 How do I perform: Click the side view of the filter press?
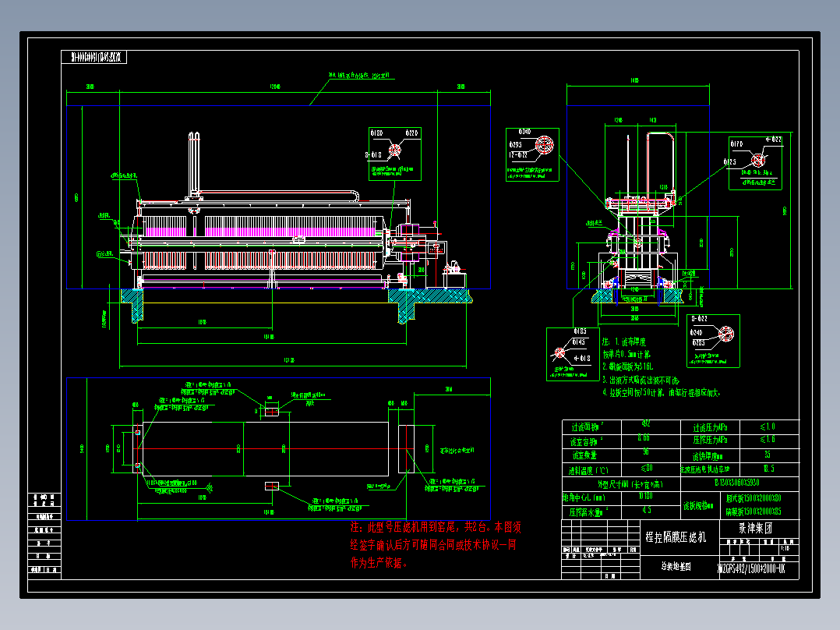639,234
